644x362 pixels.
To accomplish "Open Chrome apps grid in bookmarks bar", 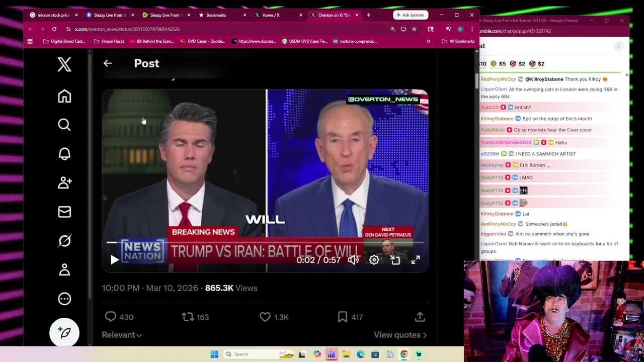I will tap(30, 41).
